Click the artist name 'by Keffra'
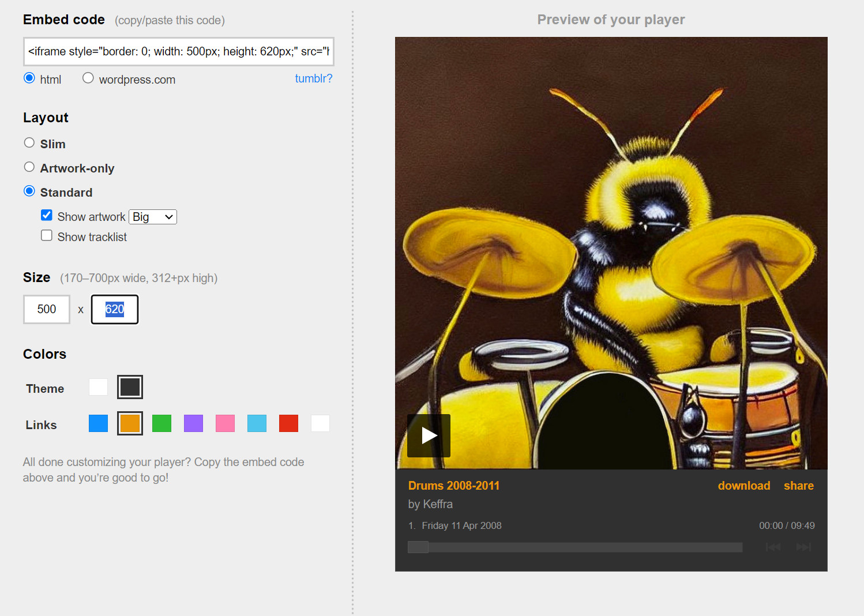The width and height of the screenshot is (864, 616). 430,504
